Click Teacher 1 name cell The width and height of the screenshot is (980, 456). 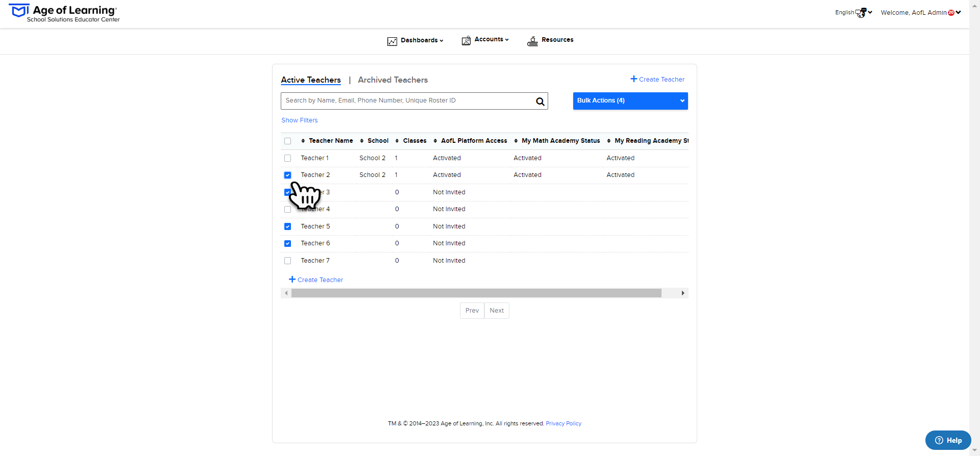click(x=314, y=158)
